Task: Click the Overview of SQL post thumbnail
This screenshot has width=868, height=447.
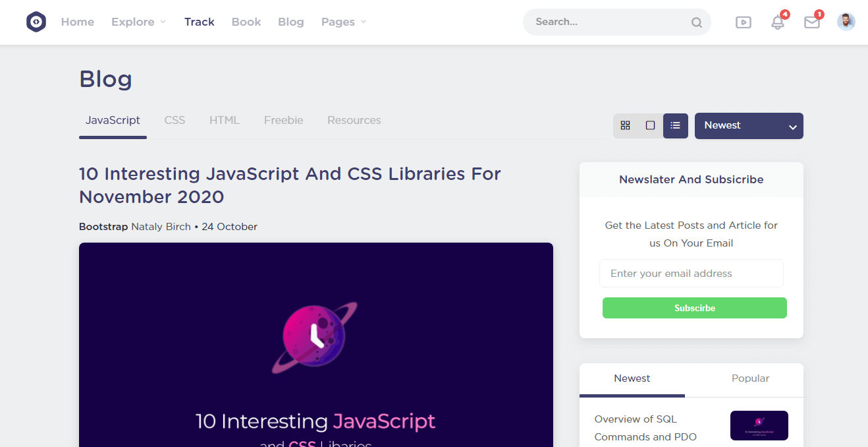Action: coord(759,425)
